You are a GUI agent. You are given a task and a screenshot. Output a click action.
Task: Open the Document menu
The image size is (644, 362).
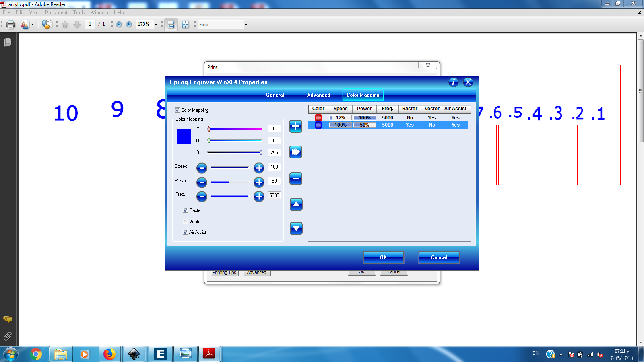[x=56, y=12]
